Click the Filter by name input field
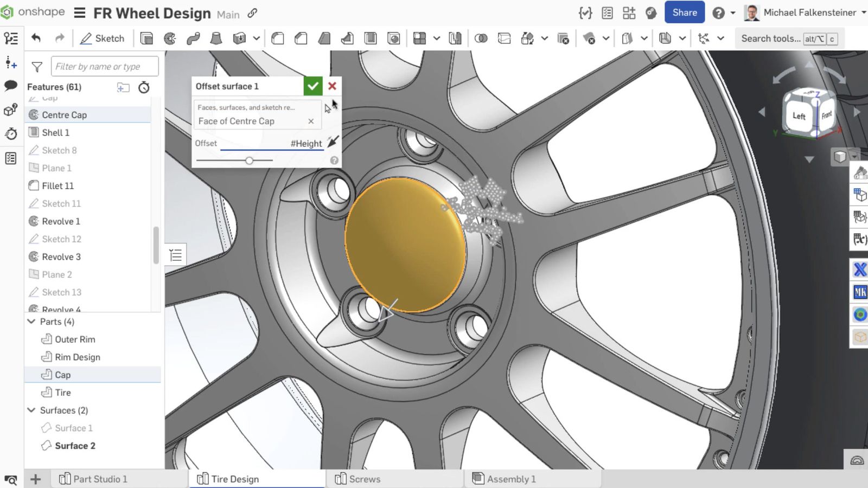The width and height of the screenshot is (868, 488). pyautogui.click(x=104, y=67)
